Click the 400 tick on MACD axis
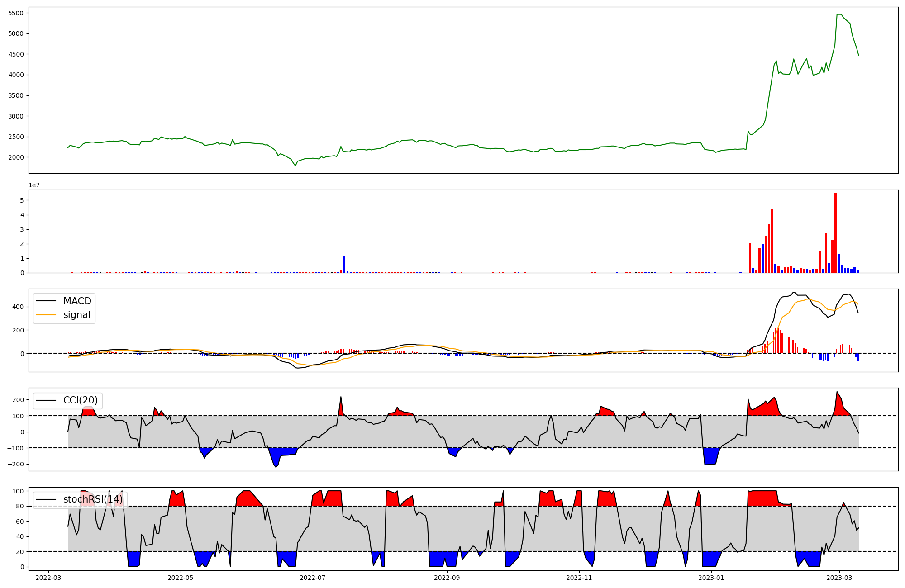Image resolution: width=905 pixels, height=588 pixels. [18, 307]
